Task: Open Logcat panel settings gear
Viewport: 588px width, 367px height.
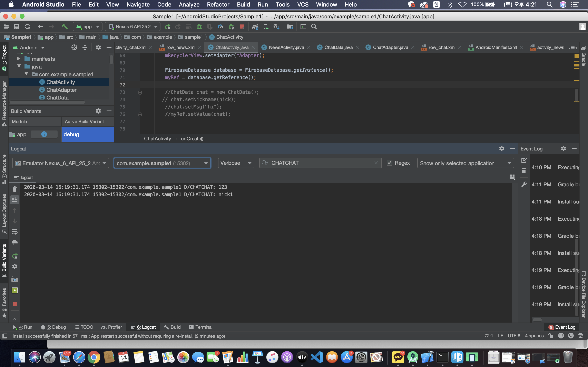Action: point(501,149)
